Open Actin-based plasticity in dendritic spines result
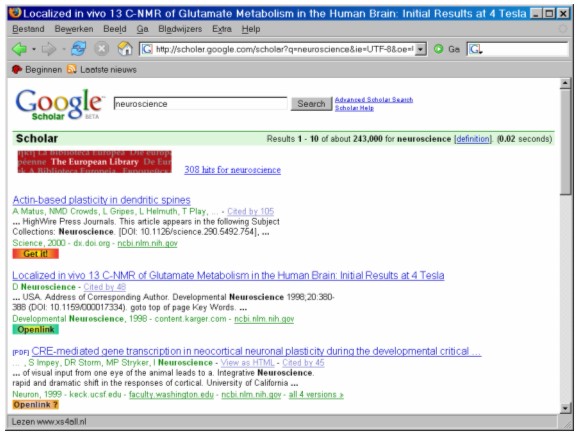 click(x=101, y=200)
